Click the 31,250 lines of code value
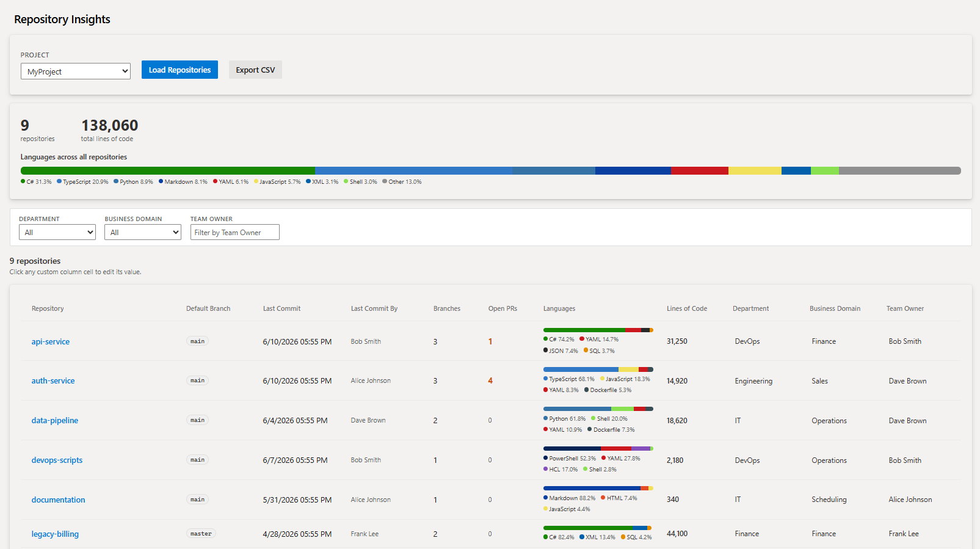The width and height of the screenshot is (980, 549). [x=677, y=341]
